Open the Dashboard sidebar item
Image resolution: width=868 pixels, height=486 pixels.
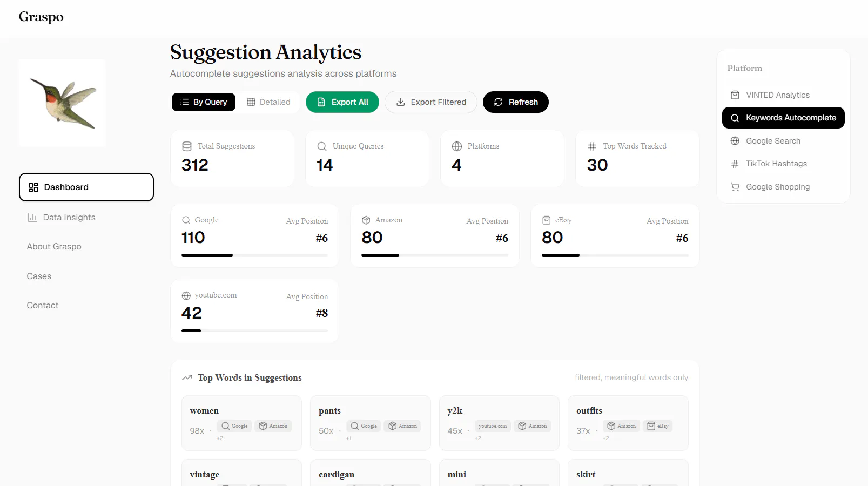click(x=86, y=187)
